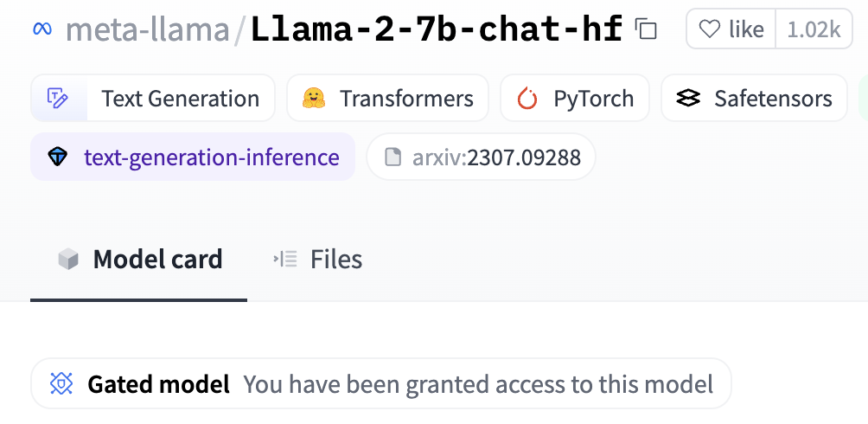Click the Files list icon
Viewport: 868px width, 424px height.
pyautogui.click(x=285, y=259)
